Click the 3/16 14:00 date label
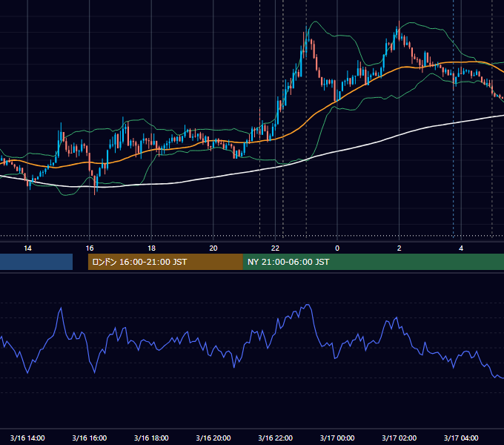 pyautogui.click(x=27, y=438)
